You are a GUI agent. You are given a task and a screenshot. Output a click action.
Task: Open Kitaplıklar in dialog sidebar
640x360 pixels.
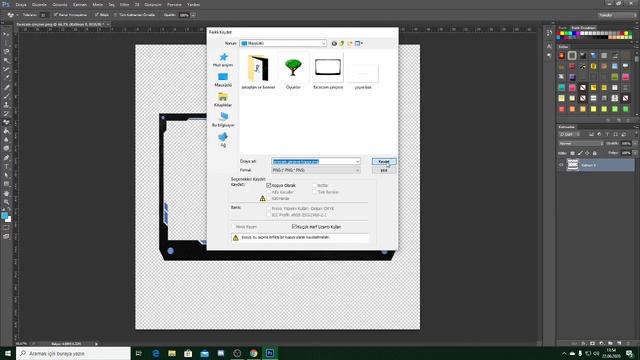pyautogui.click(x=223, y=100)
